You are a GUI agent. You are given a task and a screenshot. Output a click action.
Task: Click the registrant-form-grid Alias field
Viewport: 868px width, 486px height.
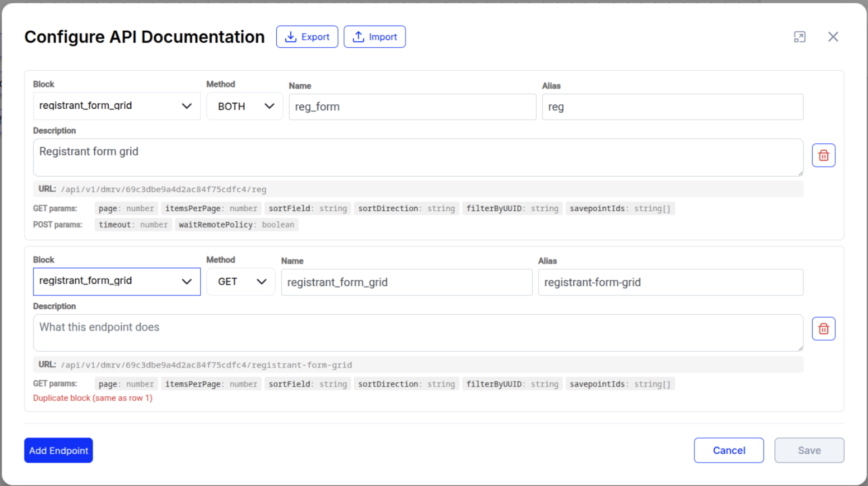pyautogui.click(x=671, y=282)
